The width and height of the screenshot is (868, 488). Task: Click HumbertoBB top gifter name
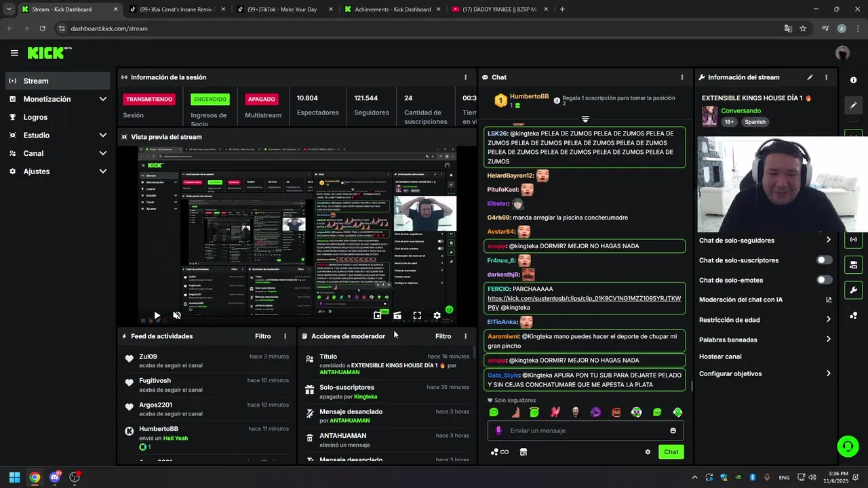(x=529, y=97)
